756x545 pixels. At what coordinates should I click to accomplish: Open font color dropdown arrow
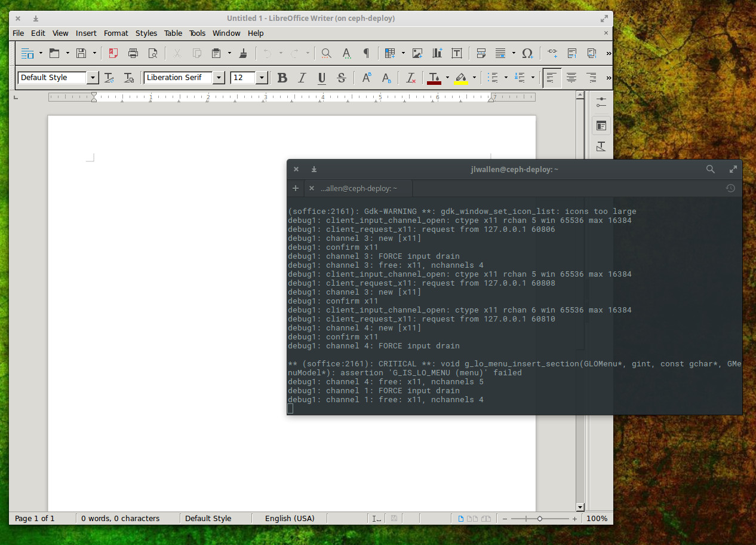447,78
